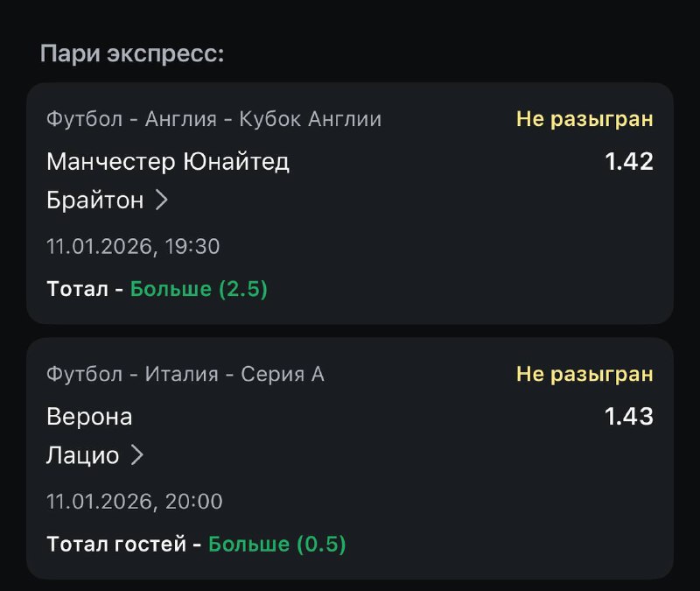Click the 'Больше (0.5)' bet outcome
The image size is (700, 591).
[277, 544]
